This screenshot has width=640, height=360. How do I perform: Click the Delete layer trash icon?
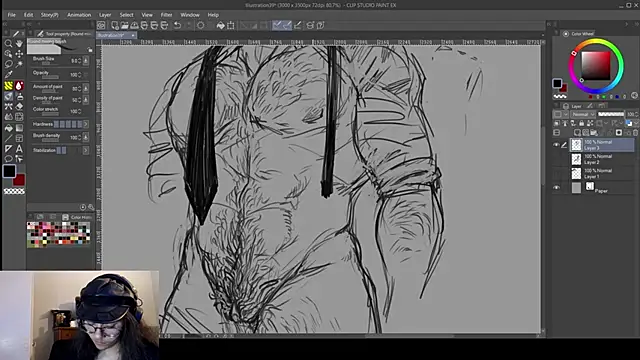635,133
